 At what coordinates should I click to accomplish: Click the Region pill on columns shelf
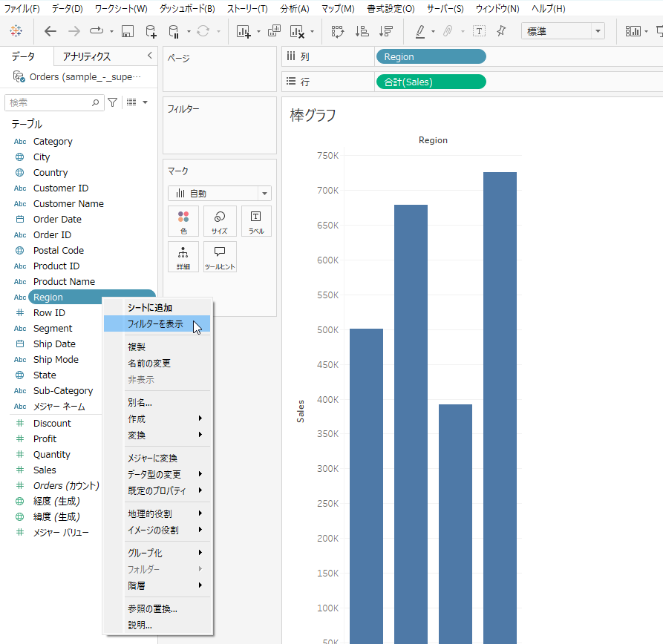pyautogui.click(x=431, y=57)
